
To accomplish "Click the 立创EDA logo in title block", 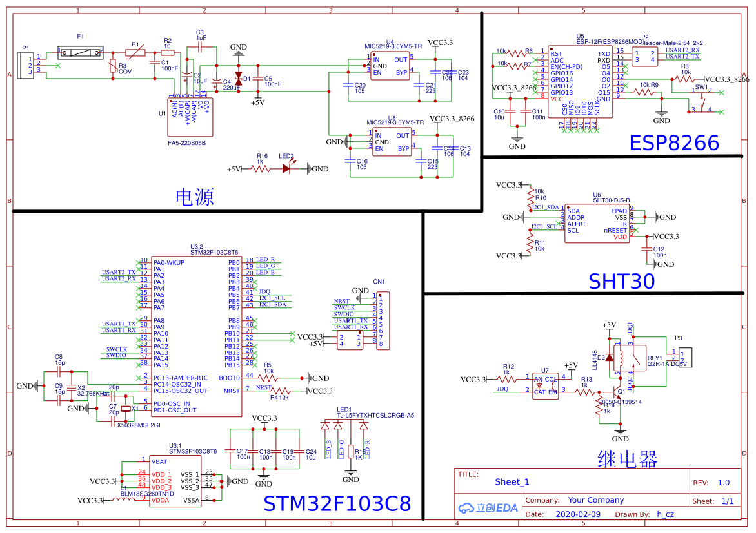I will (488, 507).
